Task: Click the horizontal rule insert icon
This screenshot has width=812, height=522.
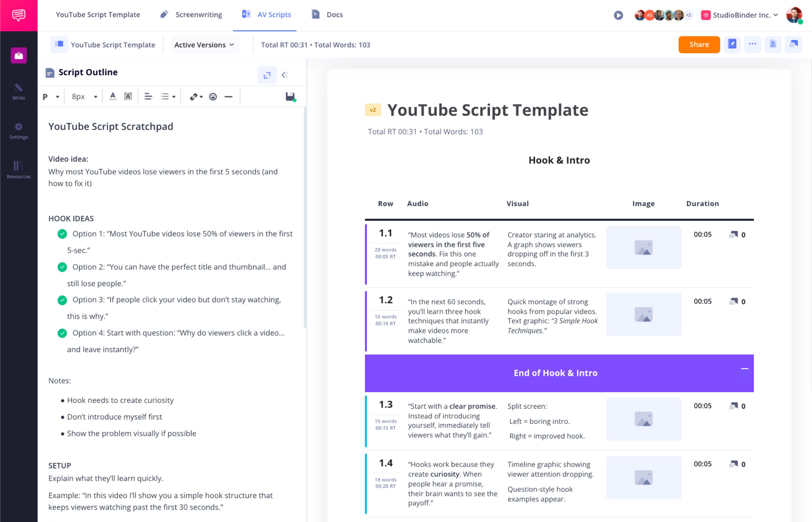Action: (x=229, y=97)
